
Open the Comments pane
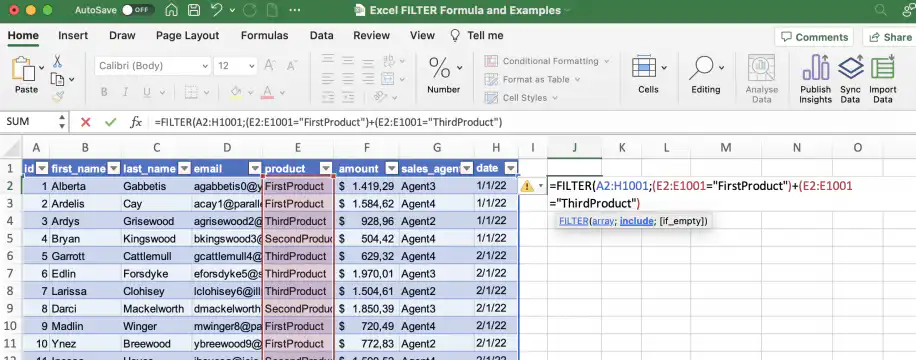tap(814, 37)
